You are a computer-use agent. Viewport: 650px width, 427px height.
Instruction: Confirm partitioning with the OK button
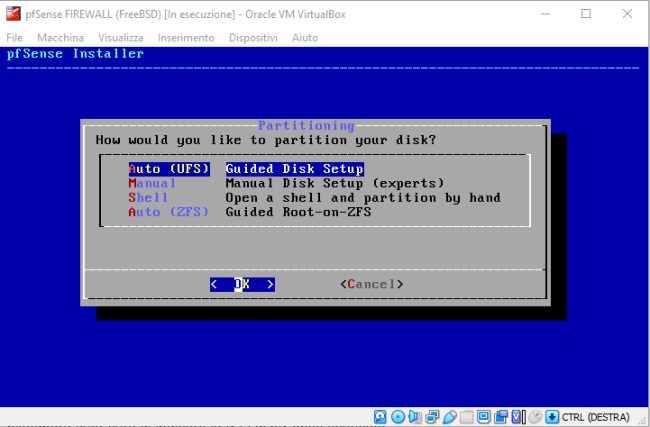242,284
